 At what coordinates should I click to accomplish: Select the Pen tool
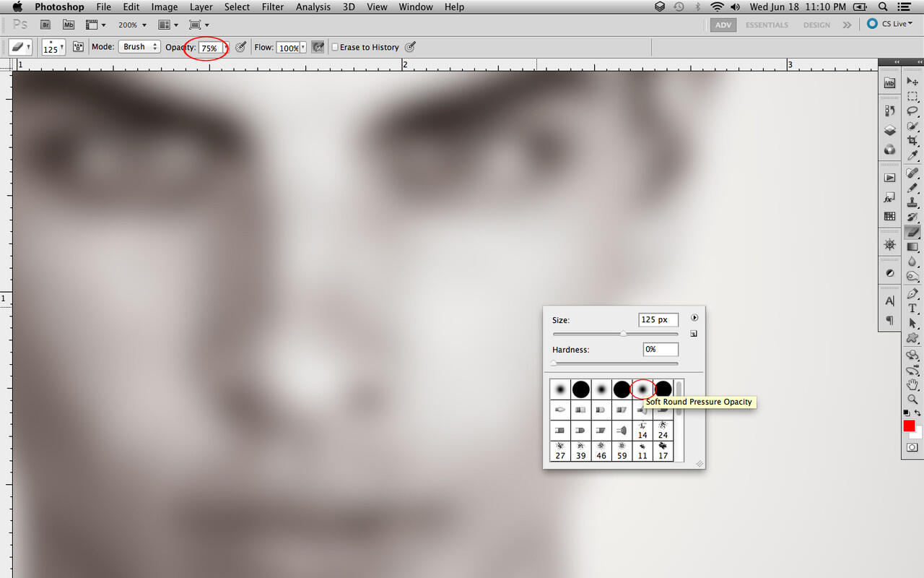(x=912, y=294)
